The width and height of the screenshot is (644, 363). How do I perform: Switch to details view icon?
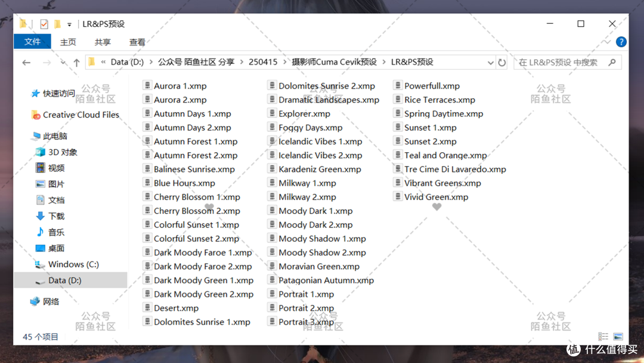[603, 337]
